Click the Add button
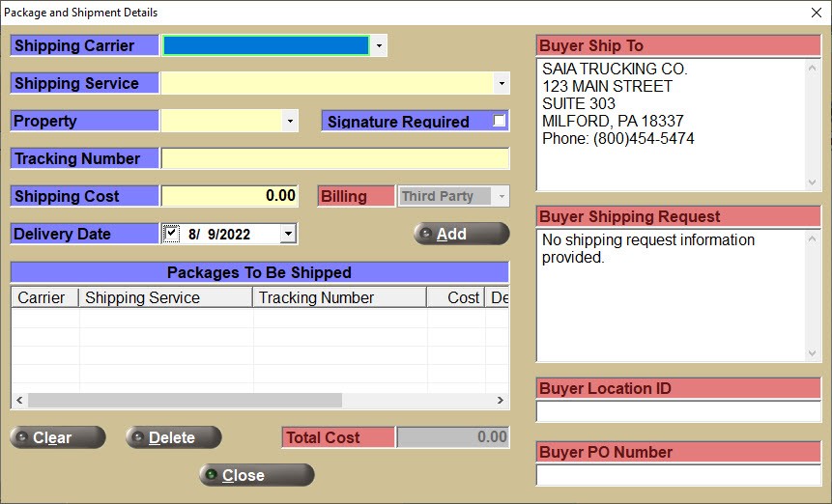Screen dimensions: 832x504 pyautogui.click(x=461, y=234)
